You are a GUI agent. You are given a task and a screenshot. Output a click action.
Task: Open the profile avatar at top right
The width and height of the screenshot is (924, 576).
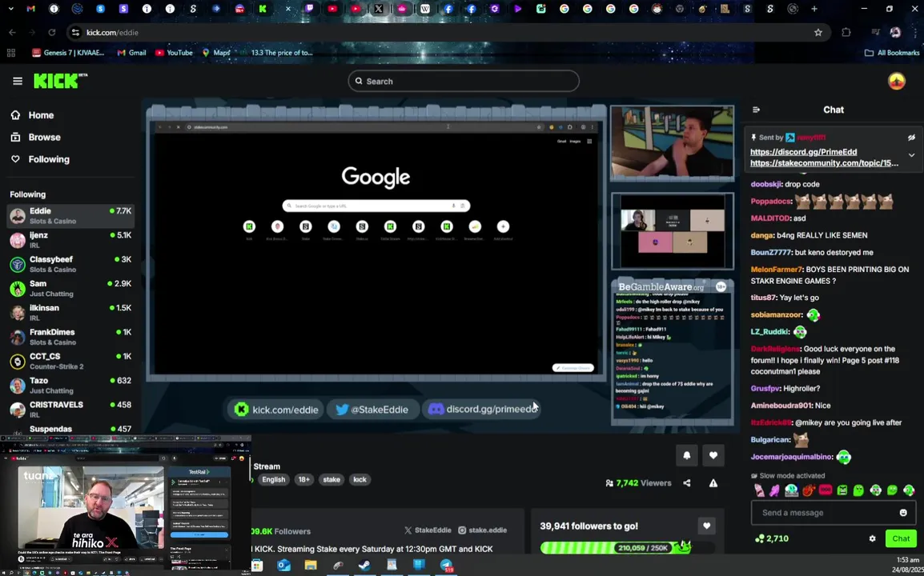[896, 82]
